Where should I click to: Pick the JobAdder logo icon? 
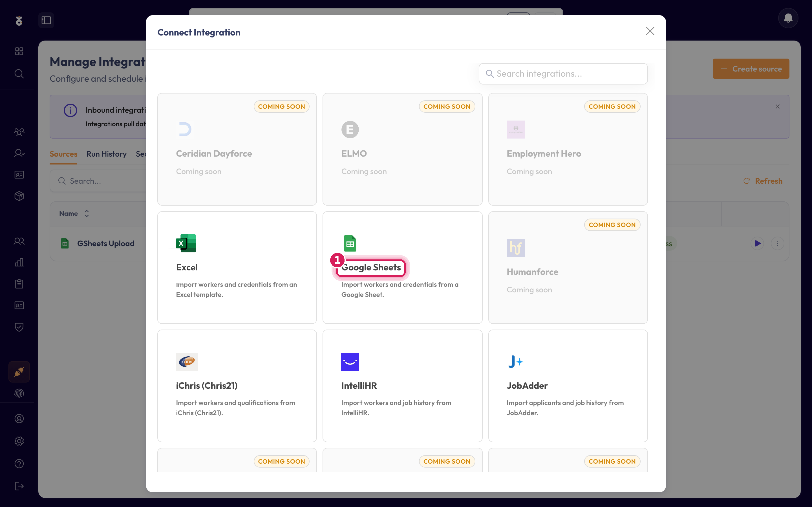coord(516,361)
